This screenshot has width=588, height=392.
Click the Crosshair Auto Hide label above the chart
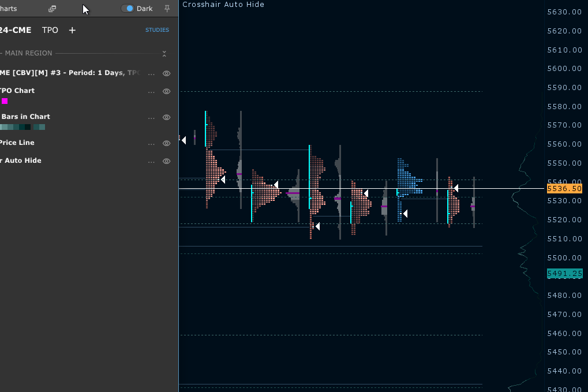tap(222, 4)
